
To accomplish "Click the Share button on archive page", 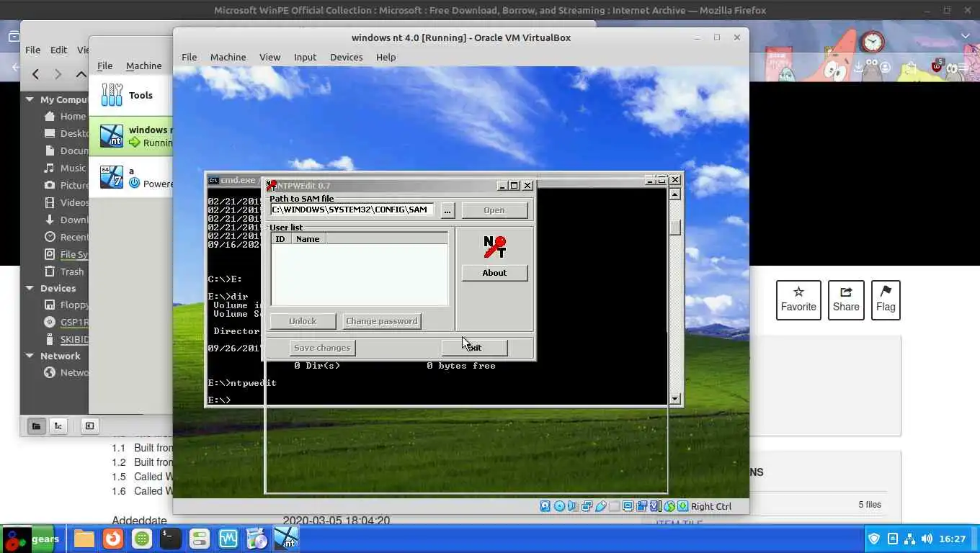I will click(846, 300).
